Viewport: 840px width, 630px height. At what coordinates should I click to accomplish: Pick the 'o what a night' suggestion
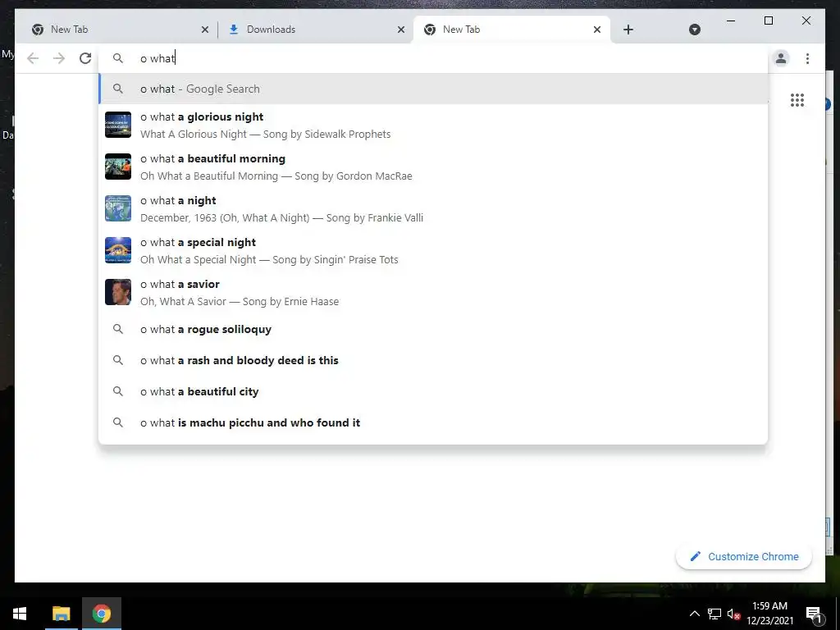coord(433,208)
